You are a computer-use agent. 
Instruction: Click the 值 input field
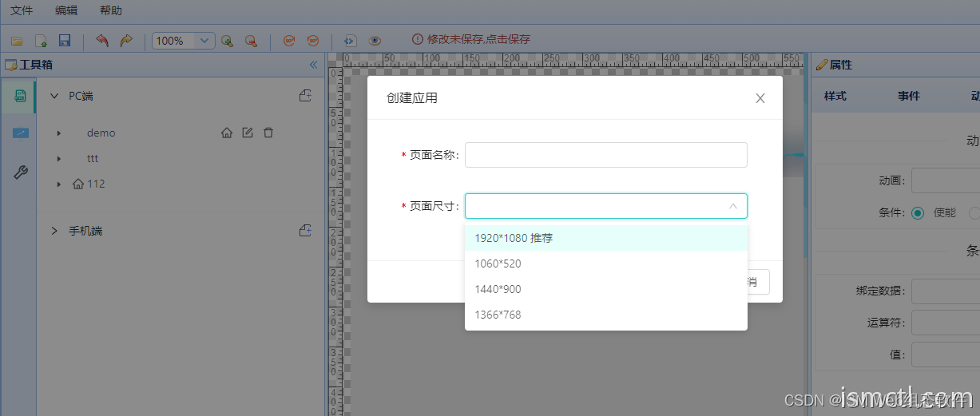pyautogui.click(x=946, y=355)
